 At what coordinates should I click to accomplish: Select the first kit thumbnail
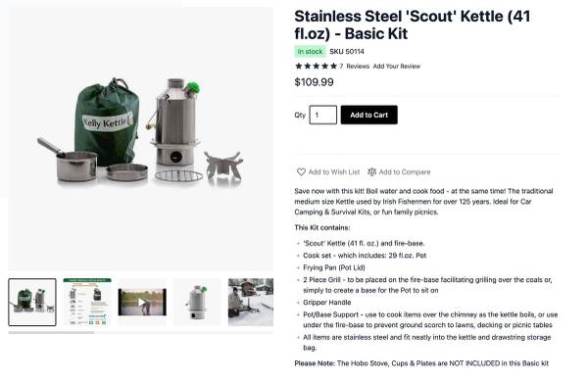click(32, 302)
